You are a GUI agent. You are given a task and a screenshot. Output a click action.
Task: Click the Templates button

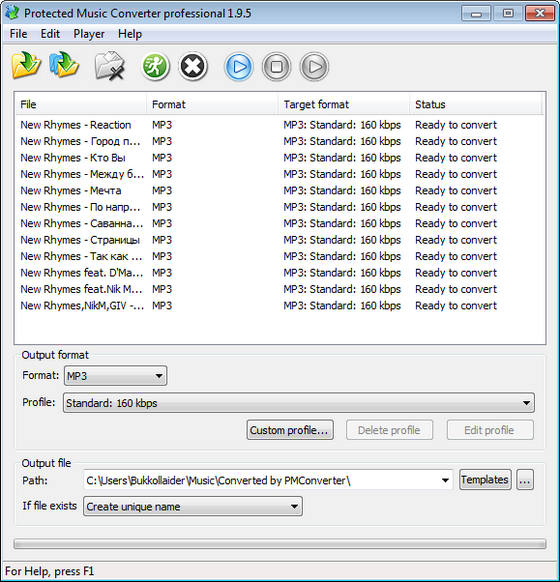coord(485,480)
